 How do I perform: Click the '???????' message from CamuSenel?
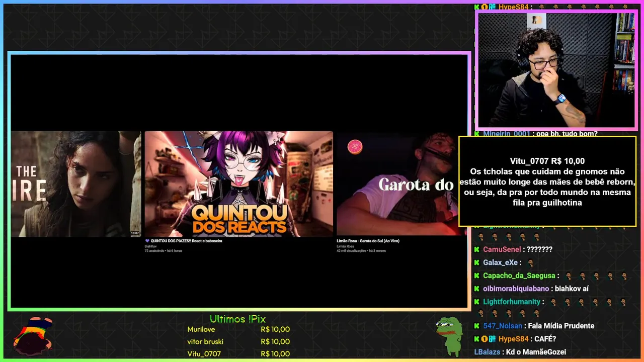pos(539,249)
